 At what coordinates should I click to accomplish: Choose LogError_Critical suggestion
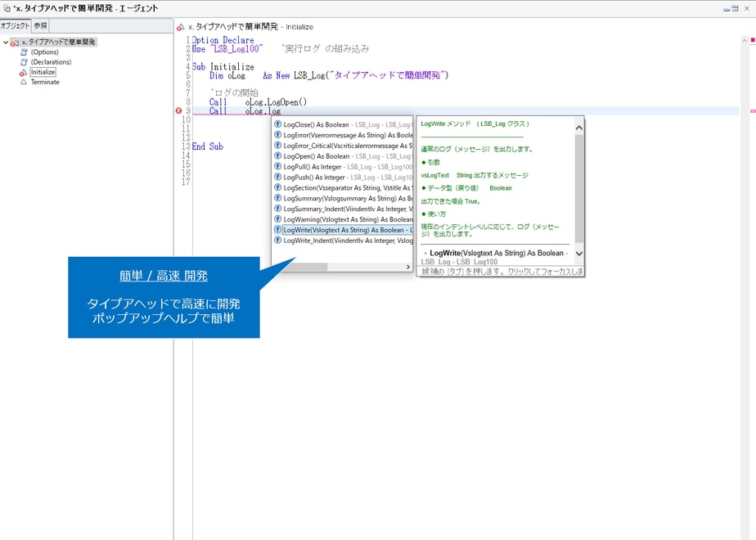click(344, 146)
